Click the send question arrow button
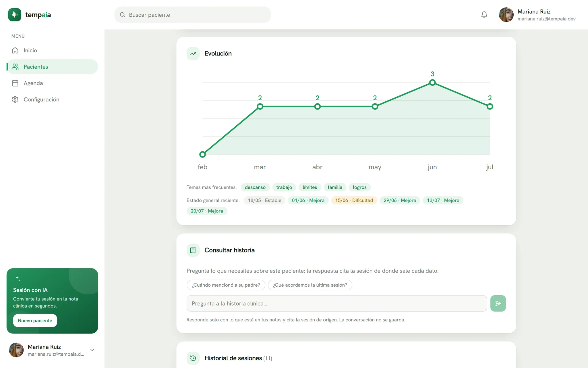Image resolution: width=588 pixels, height=368 pixels. [x=498, y=303]
